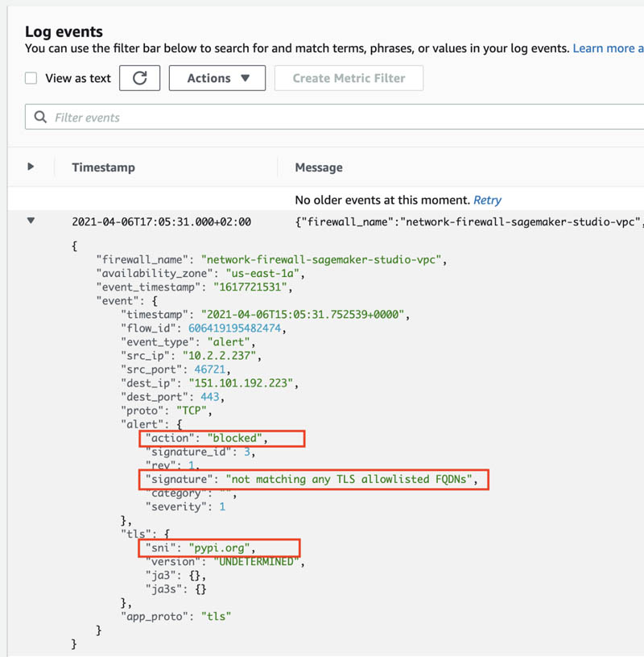Select src_ip value "10.2.2.237"
The height and width of the screenshot is (657, 644).
(x=219, y=356)
